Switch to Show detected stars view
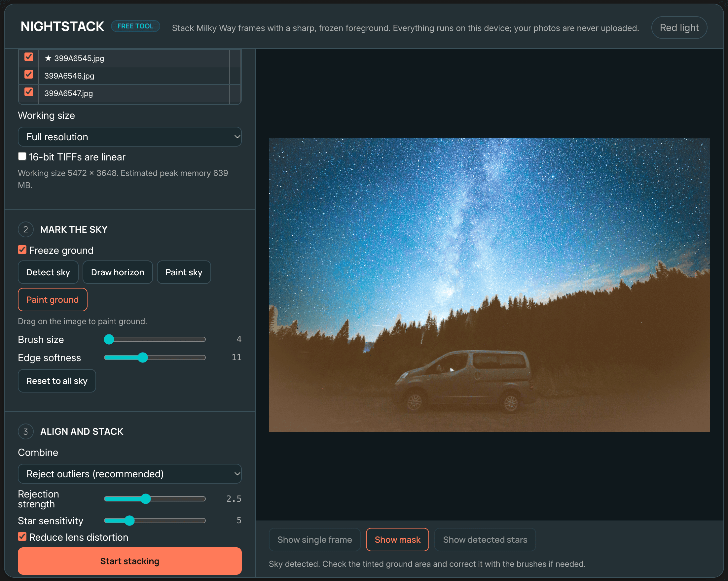This screenshot has height=581, width=728. 485,539
